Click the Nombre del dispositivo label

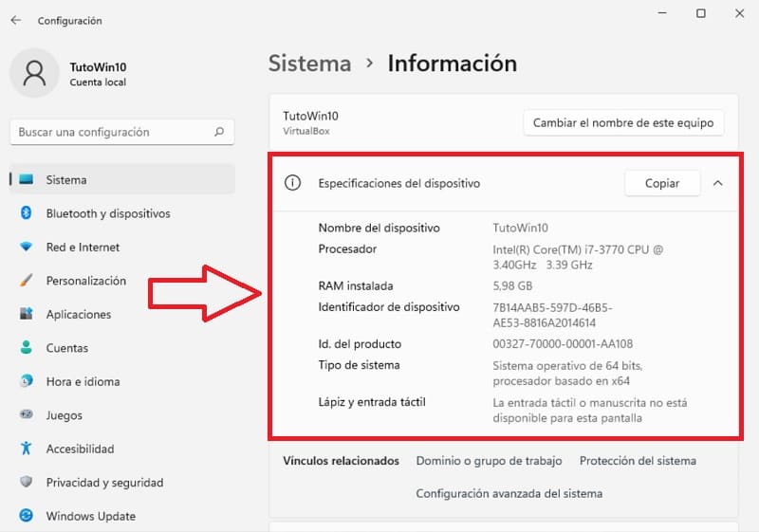(x=379, y=228)
